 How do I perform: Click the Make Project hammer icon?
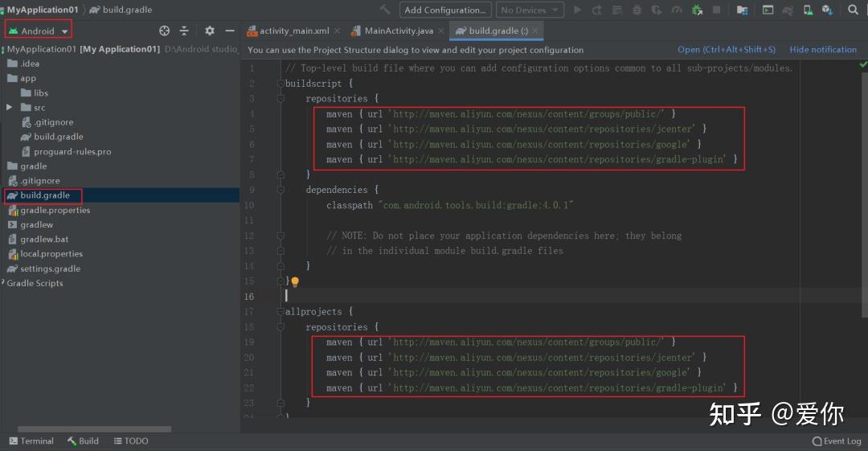(x=386, y=10)
